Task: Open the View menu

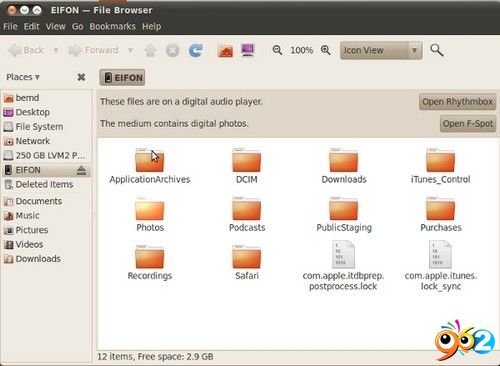Action: coord(55,26)
